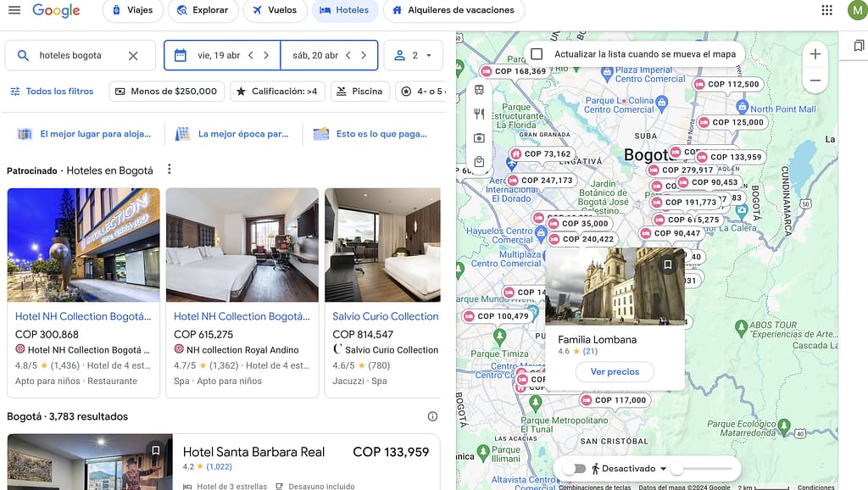Open the Google main menu hamburger icon
The height and width of the screenshot is (490, 868).
coord(14,10)
